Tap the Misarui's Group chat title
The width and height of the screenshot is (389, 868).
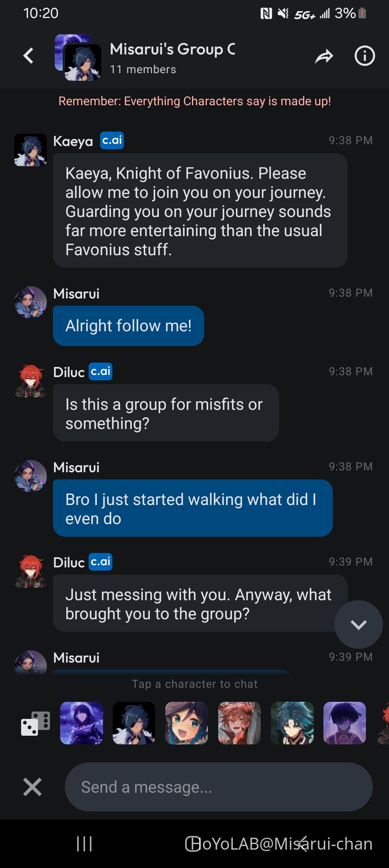click(173, 49)
